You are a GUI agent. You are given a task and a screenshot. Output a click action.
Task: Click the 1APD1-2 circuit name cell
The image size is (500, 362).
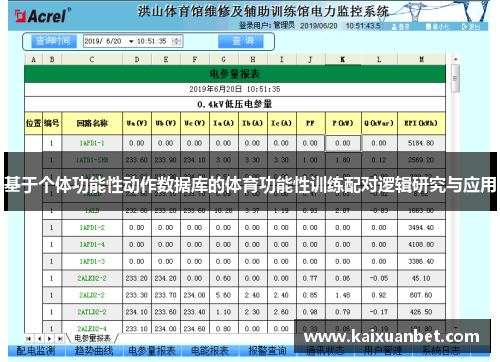click(x=92, y=228)
